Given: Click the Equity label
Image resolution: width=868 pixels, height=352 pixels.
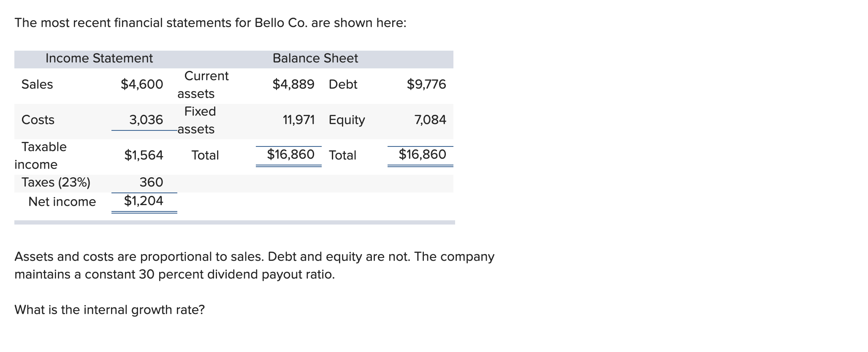Looking at the screenshot, I should pos(347,120).
